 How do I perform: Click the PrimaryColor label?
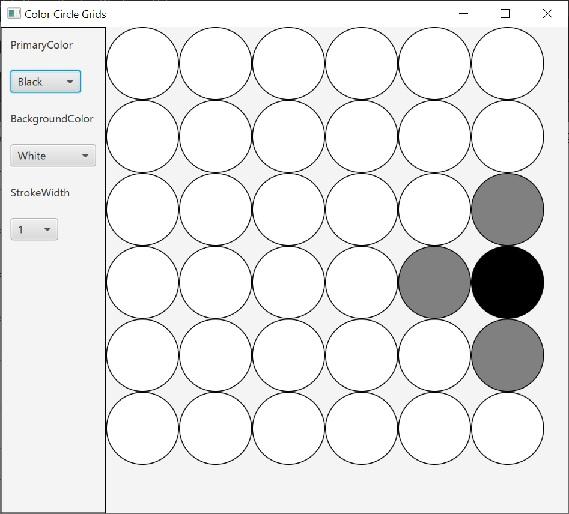click(x=42, y=45)
